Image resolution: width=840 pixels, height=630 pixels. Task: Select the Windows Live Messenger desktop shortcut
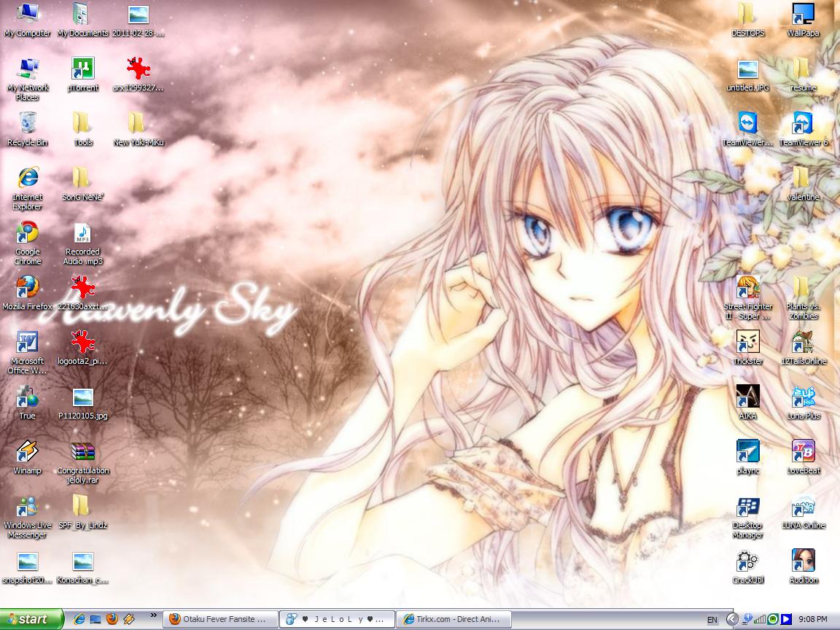point(27,516)
